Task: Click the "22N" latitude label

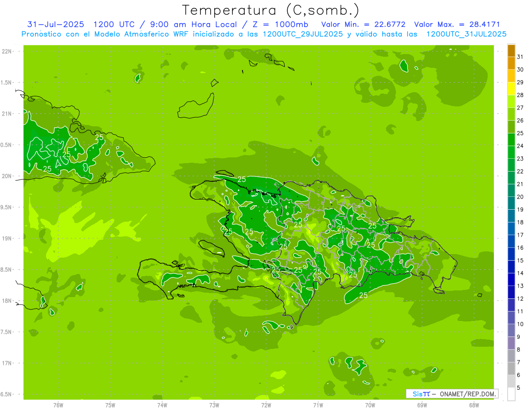Action: pyautogui.click(x=7, y=51)
